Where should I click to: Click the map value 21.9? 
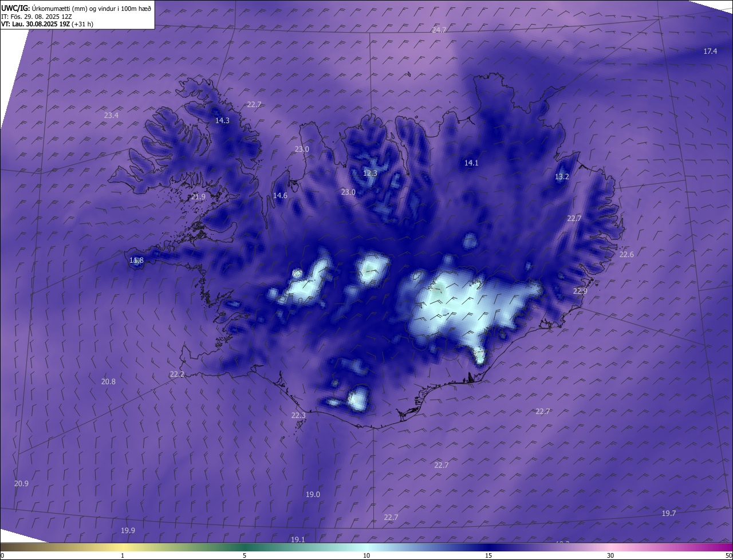198,197
